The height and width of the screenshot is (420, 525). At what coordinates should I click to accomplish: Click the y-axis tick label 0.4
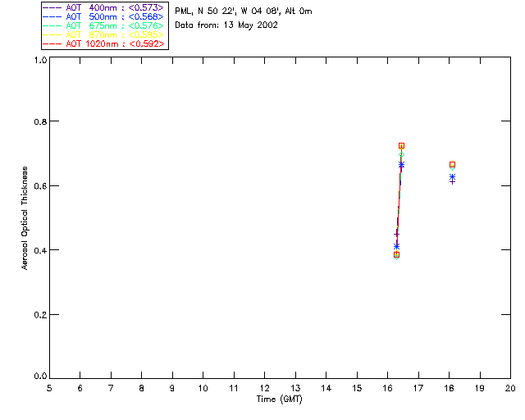(40, 250)
